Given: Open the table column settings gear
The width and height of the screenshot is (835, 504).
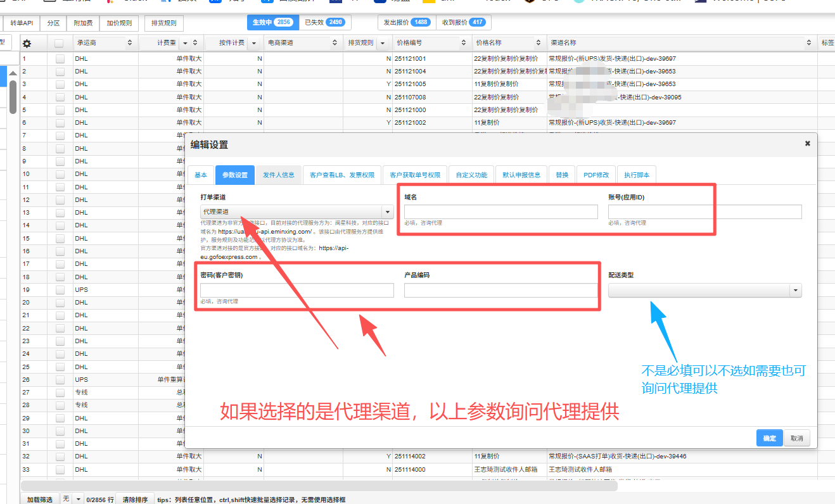Looking at the screenshot, I should point(27,44).
